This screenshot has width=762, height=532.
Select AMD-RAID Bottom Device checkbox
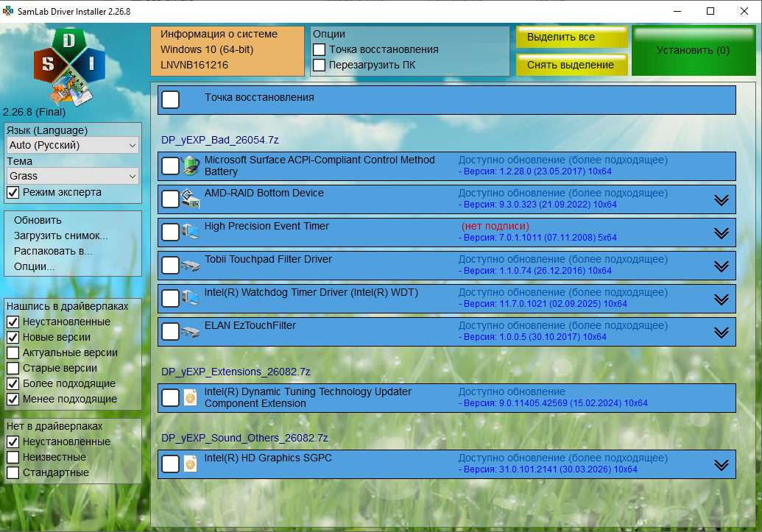coord(171,199)
